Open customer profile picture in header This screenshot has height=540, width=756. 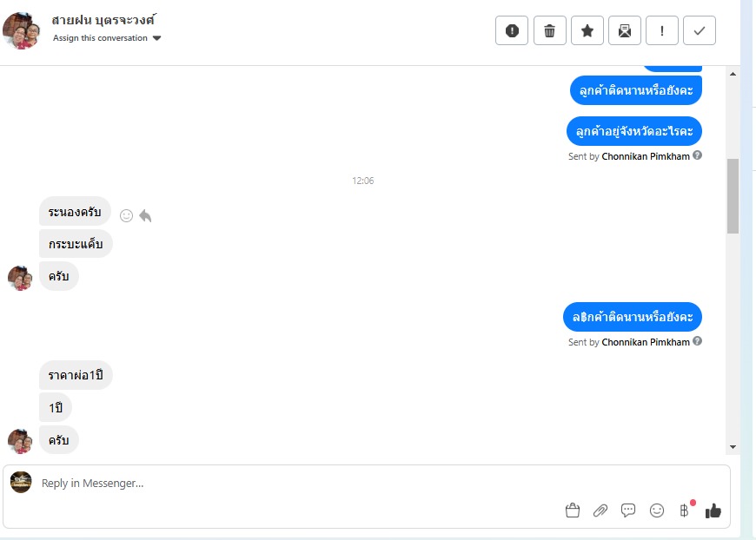(21, 31)
